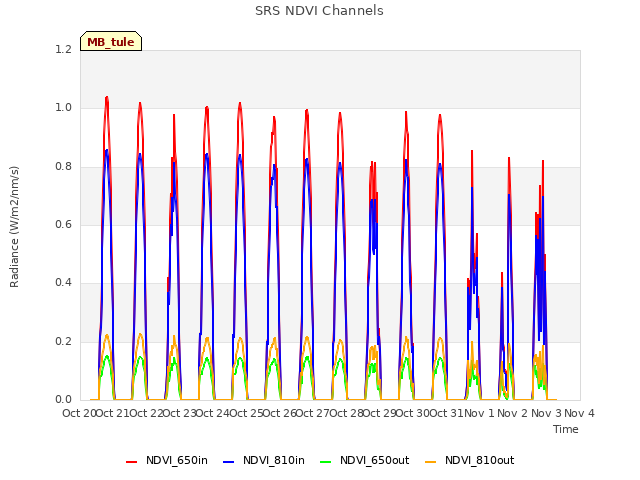Click the Oct 20 x-axis tick label
This screenshot has width=640, height=480.
click(79, 413)
